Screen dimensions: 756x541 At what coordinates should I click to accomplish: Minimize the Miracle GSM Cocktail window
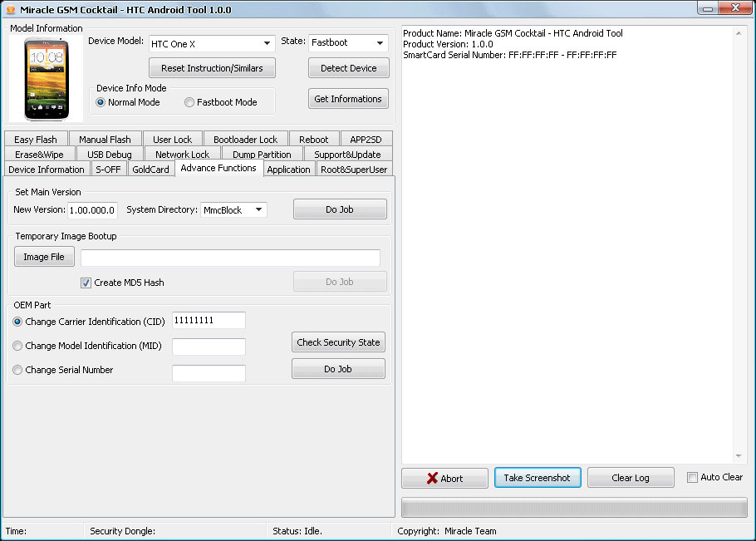tap(708, 8)
